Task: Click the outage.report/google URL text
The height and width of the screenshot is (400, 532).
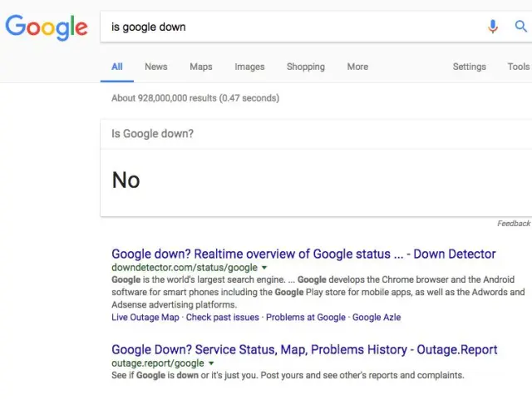Action: tap(158, 363)
